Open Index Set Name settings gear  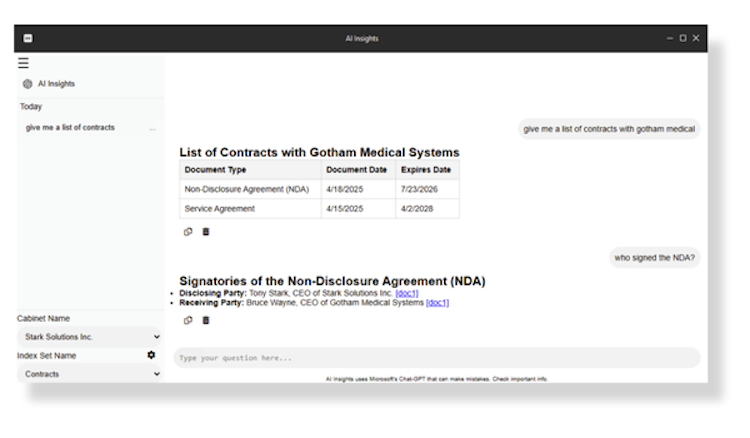point(151,355)
